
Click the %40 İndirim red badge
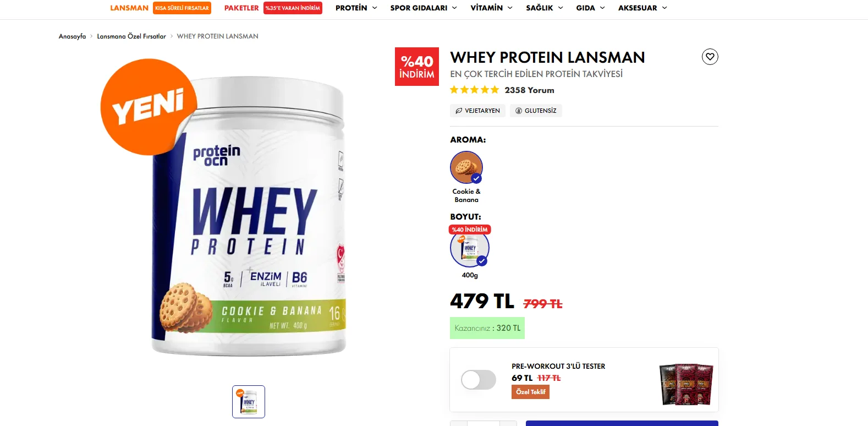pos(417,67)
